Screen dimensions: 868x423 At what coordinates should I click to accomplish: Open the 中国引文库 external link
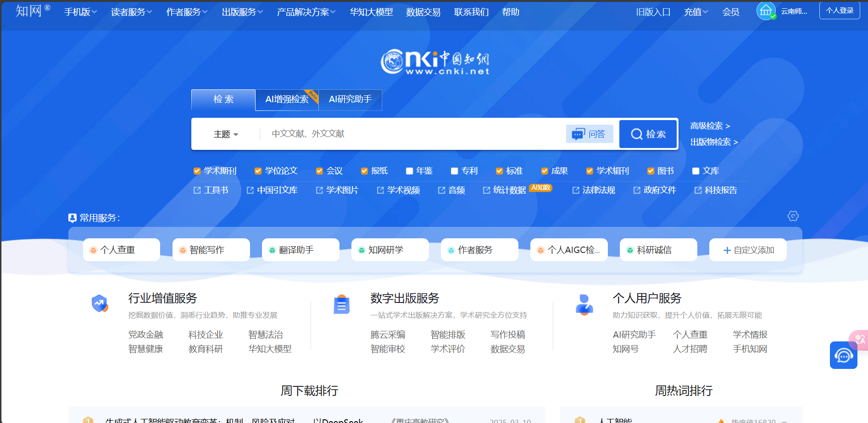click(x=272, y=190)
